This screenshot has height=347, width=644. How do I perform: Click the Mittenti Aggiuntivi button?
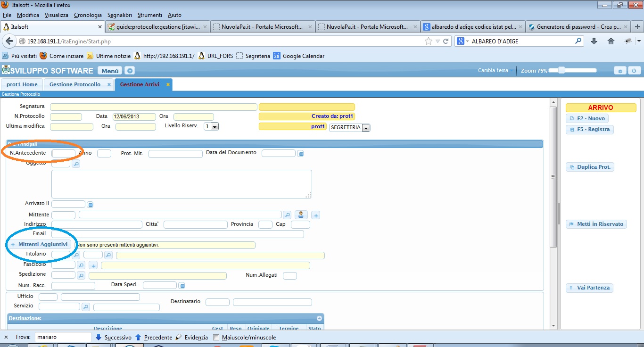[40, 244]
